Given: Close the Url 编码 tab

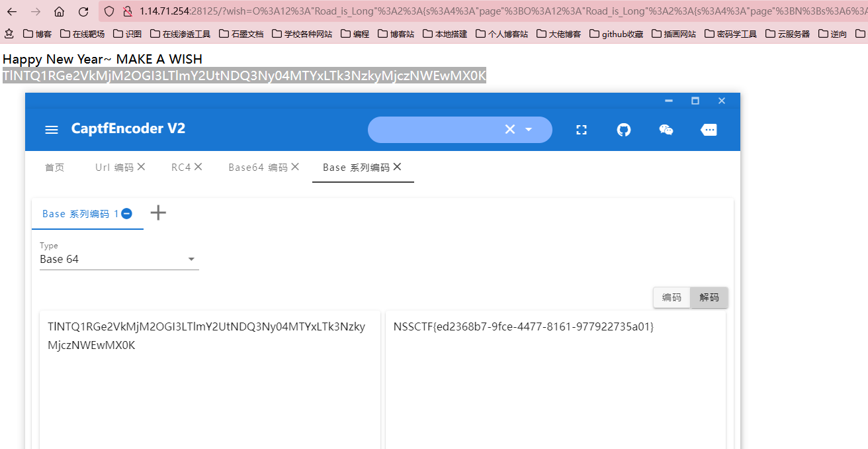Looking at the screenshot, I should tap(141, 167).
